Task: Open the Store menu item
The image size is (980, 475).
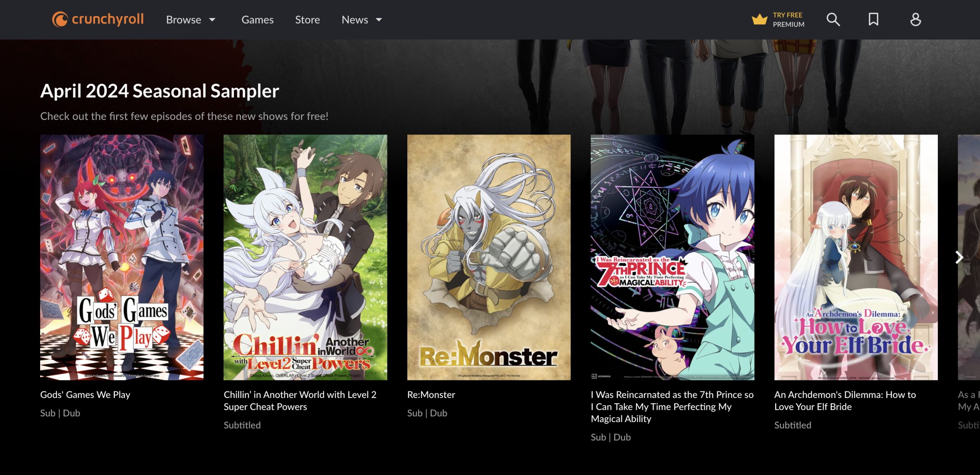Action: (x=307, y=20)
